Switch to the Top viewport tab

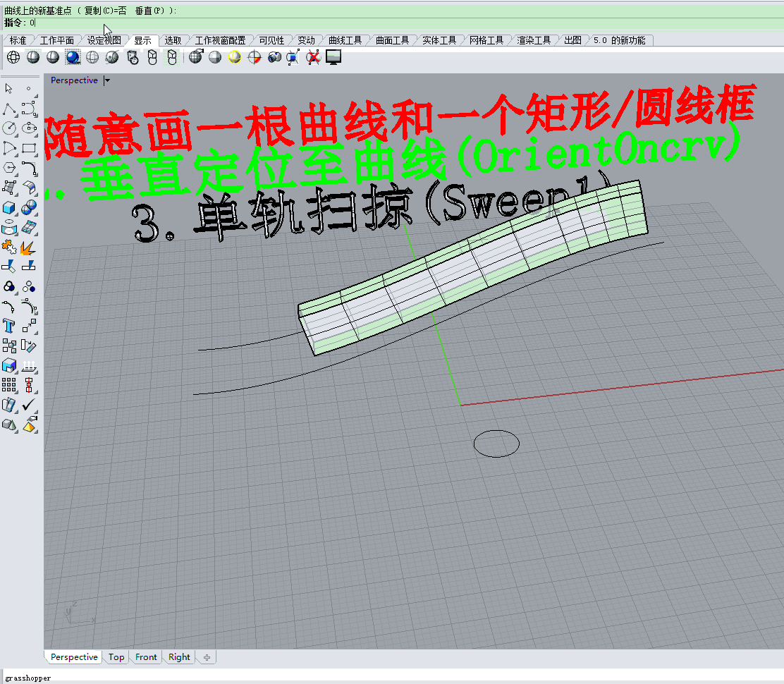tap(116, 657)
